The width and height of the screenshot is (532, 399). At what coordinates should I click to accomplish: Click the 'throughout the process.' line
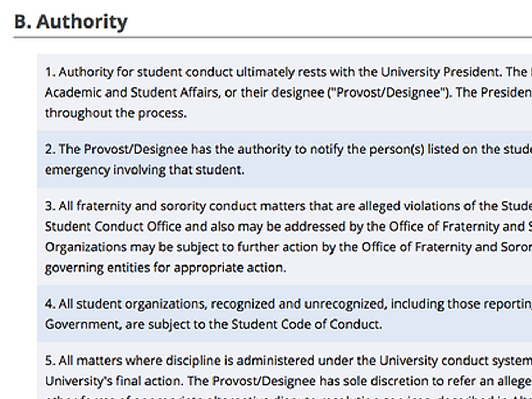pos(115,113)
